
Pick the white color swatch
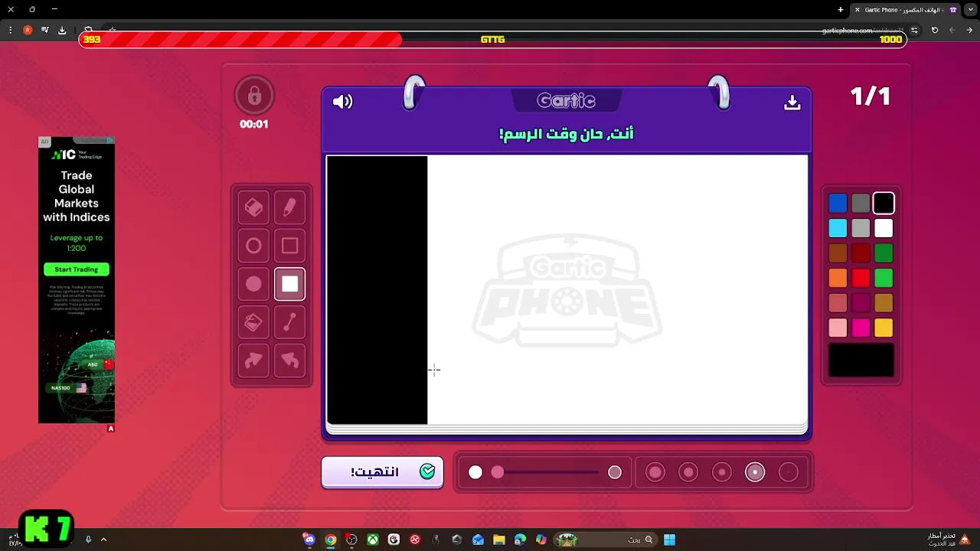point(884,228)
